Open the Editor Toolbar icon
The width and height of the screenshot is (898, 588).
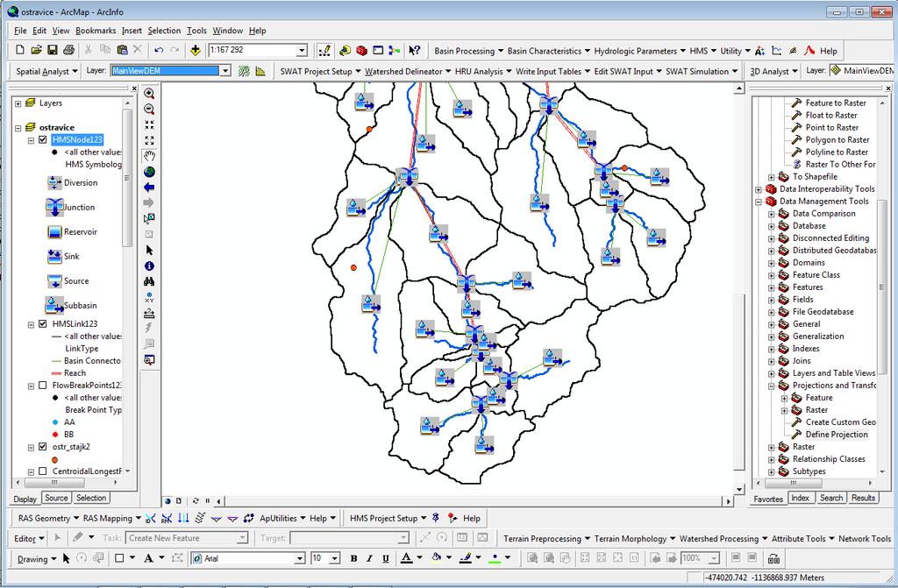(324, 50)
